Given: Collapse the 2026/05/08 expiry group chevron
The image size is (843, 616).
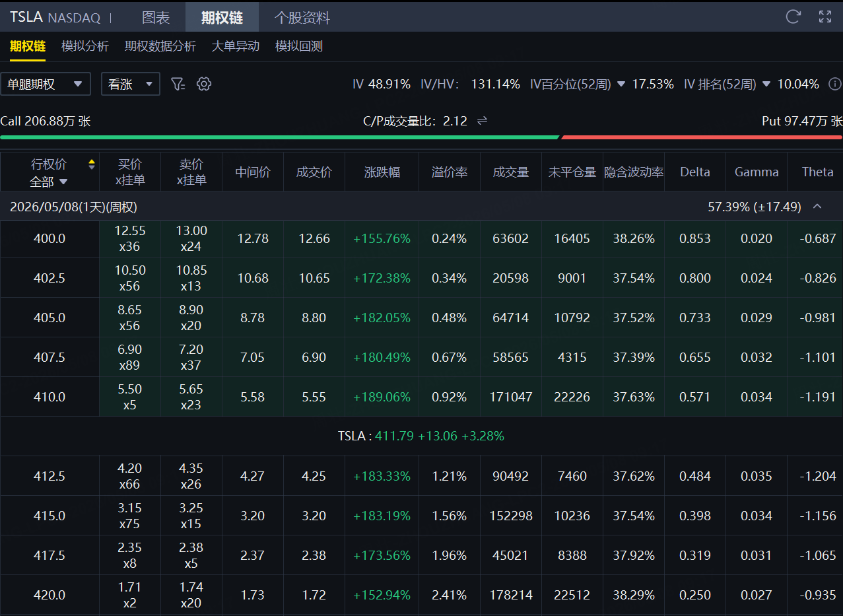Looking at the screenshot, I should (x=817, y=207).
